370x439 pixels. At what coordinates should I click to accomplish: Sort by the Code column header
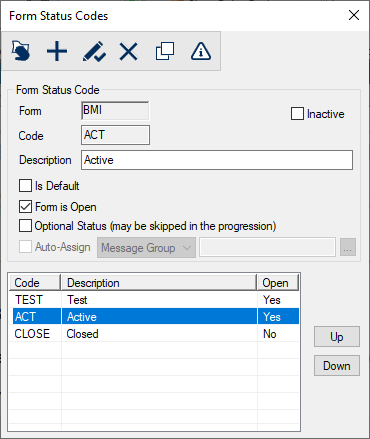tap(35, 283)
